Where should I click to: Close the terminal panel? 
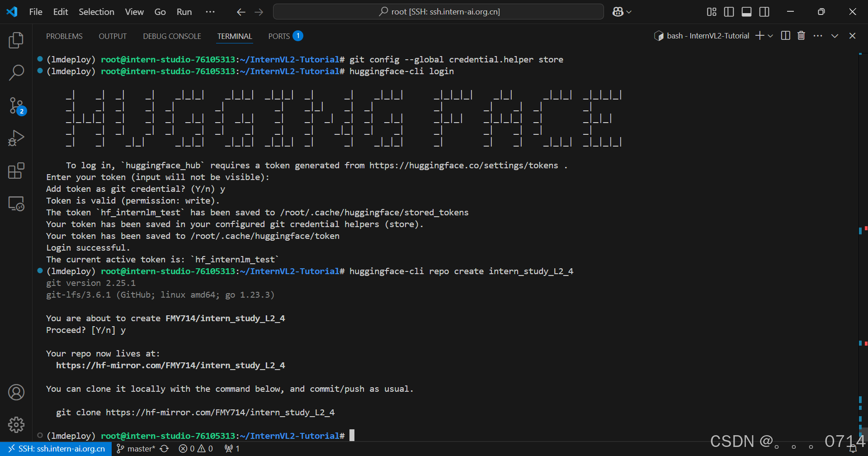(852, 36)
